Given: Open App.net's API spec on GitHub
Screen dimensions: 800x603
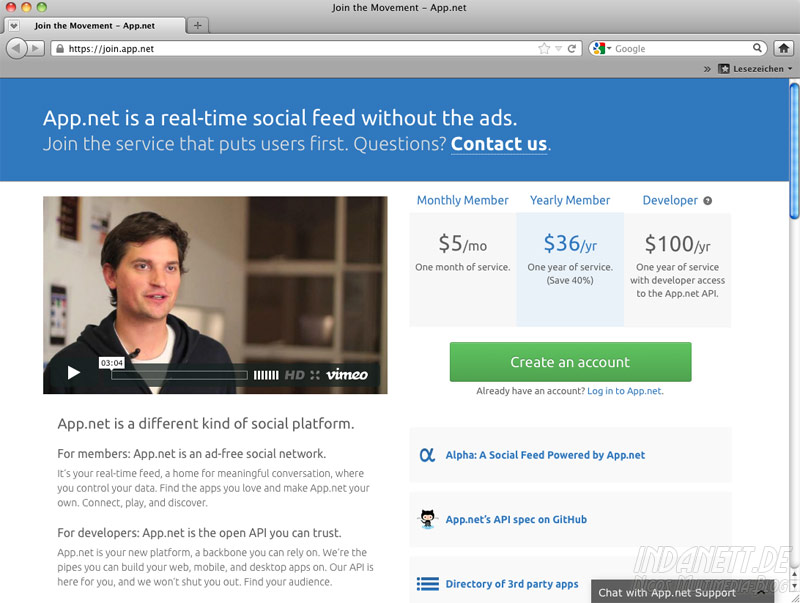Looking at the screenshot, I should coord(516,519).
